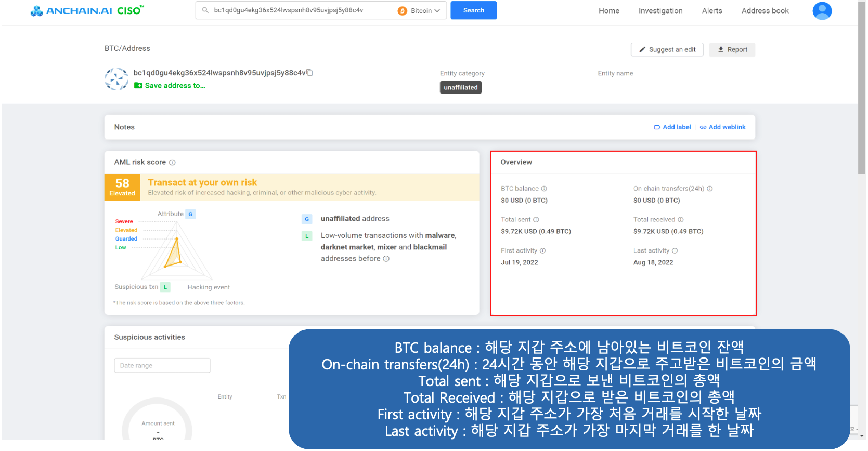Image resolution: width=868 pixels, height=451 pixels.
Task: Open the user profile avatar
Action: pyautogui.click(x=822, y=10)
